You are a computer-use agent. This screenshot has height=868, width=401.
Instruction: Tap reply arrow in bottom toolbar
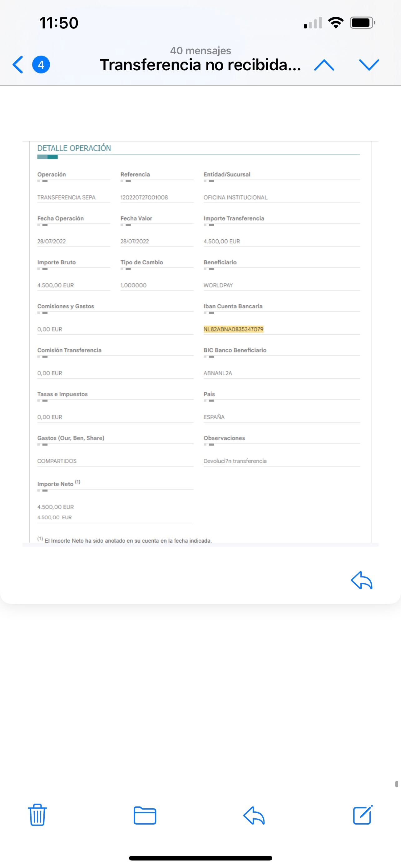click(x=254, y=816)
